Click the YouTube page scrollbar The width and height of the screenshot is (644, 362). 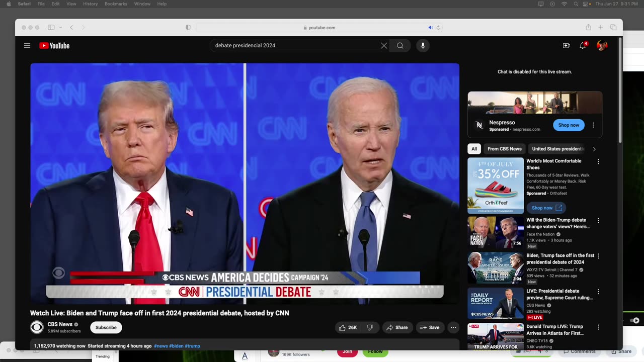pos(620,90)
